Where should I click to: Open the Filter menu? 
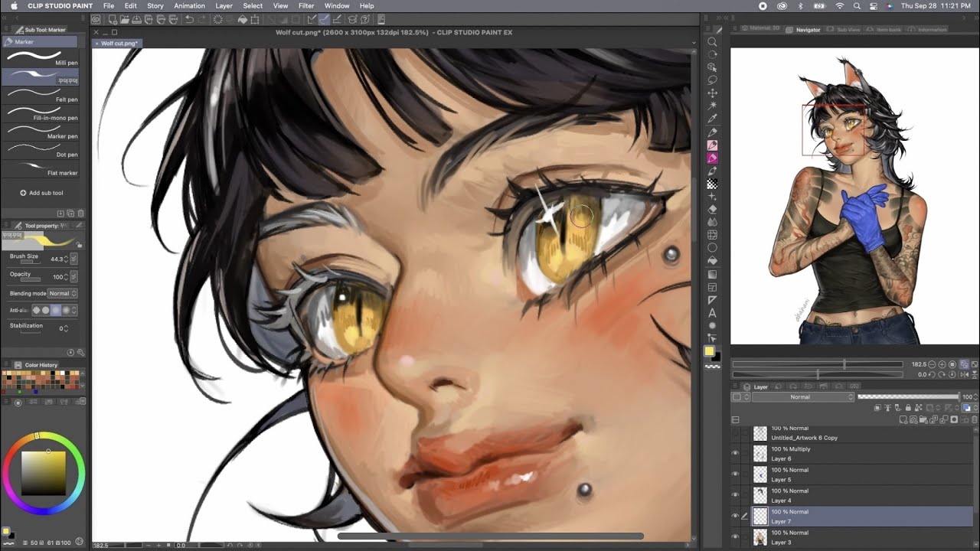click(x=306, y=5)
